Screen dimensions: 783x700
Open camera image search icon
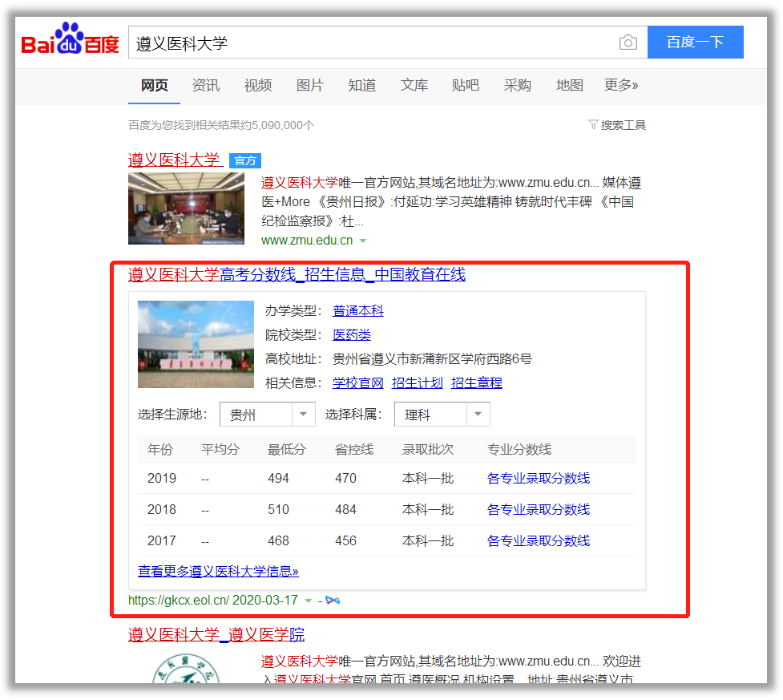click(x=628, y=42)
